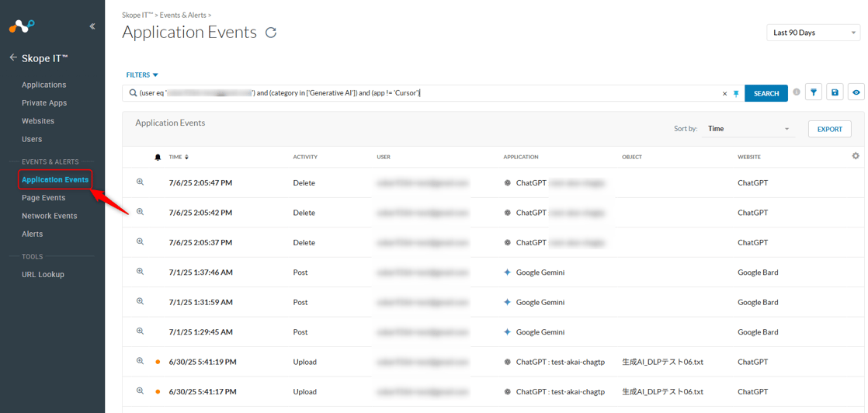Click the APPLICATION column header
Viewport: 868px width, 413px height.
(x=521, y=158)
